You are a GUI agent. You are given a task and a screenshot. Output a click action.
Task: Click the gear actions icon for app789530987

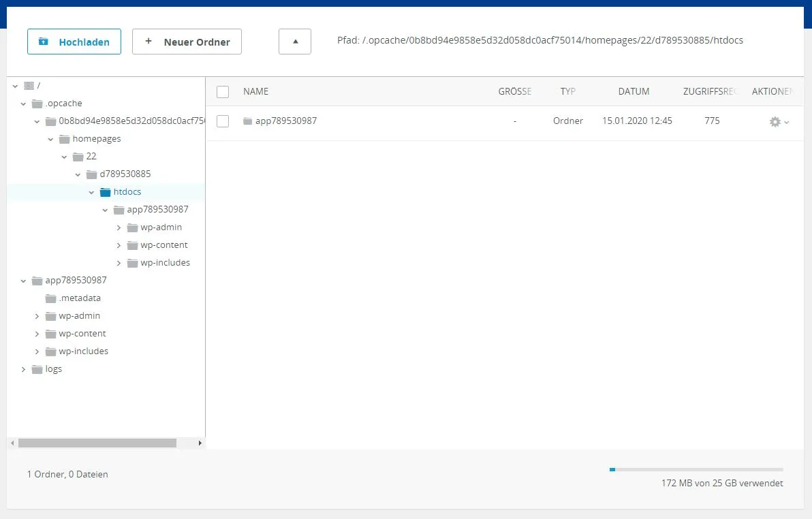[x=775, y=122]
